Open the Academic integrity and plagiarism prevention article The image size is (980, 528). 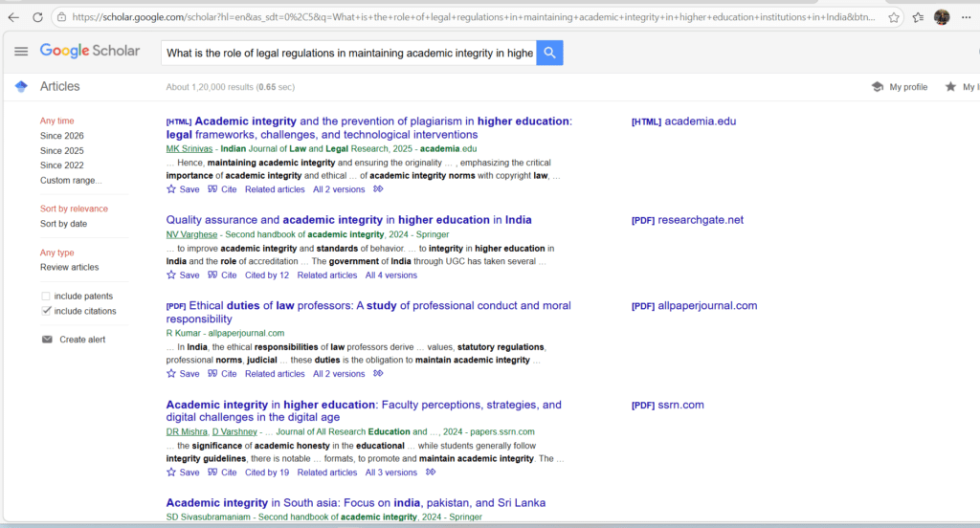click(368, 127)
